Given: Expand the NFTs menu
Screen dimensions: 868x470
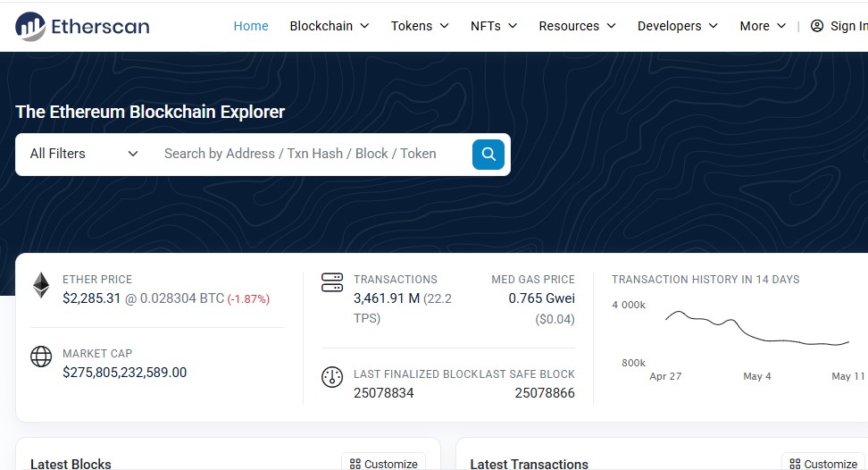Looking at the screenshot, I should pos(494,26).
